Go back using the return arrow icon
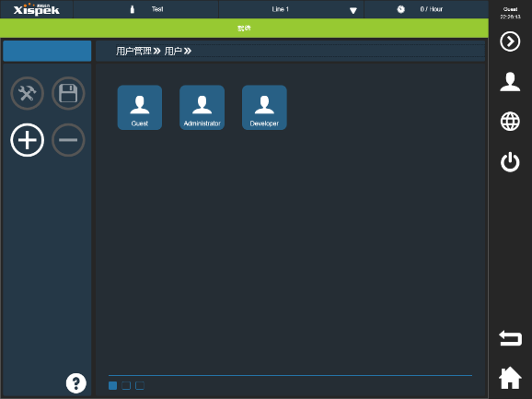The width and height of the screenshot is (532, 399). point(510,338)
